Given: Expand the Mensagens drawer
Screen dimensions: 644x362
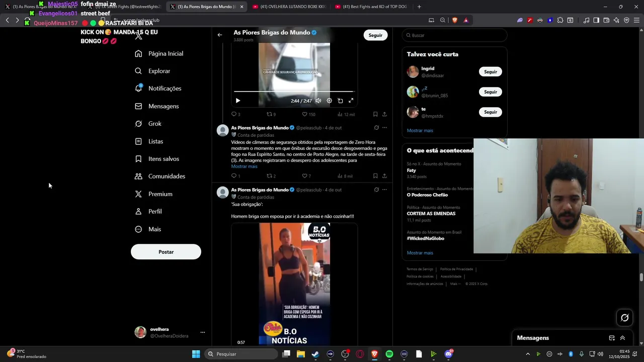Looking at the screenshot, I should point(622,338).
